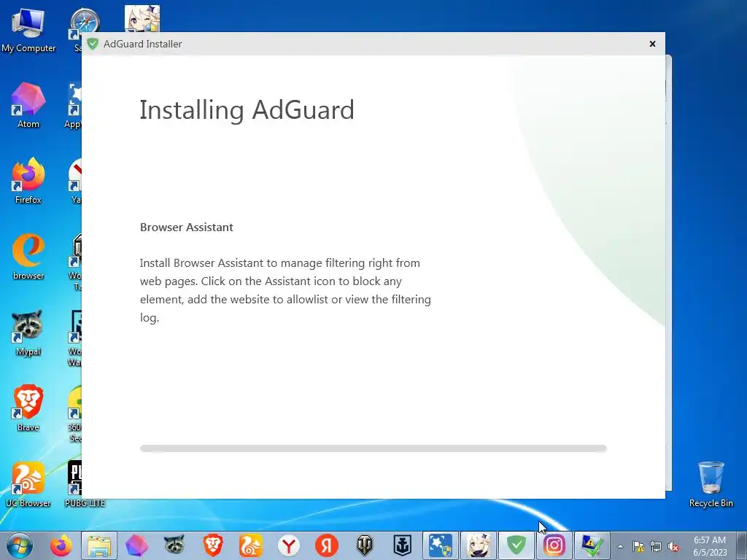The image size is (747, 560).
Task: Open Atom from the taskbar
Action: click(x=136, y=545)
